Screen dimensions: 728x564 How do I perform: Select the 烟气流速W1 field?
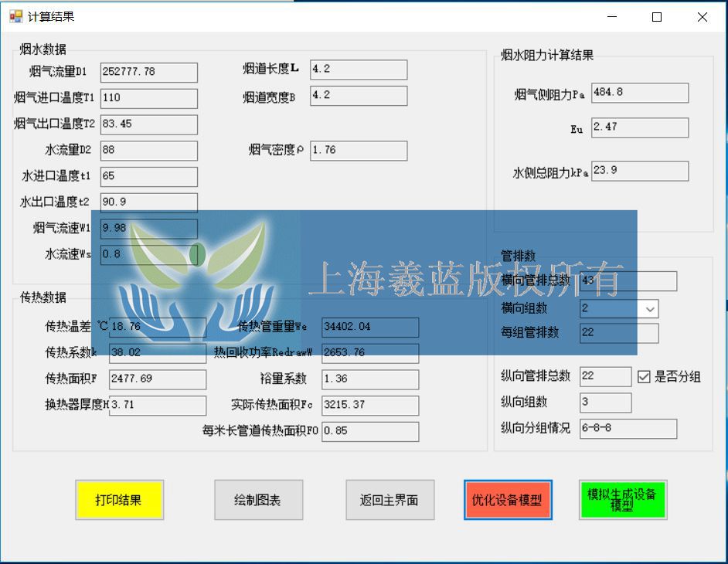point(149,228)
